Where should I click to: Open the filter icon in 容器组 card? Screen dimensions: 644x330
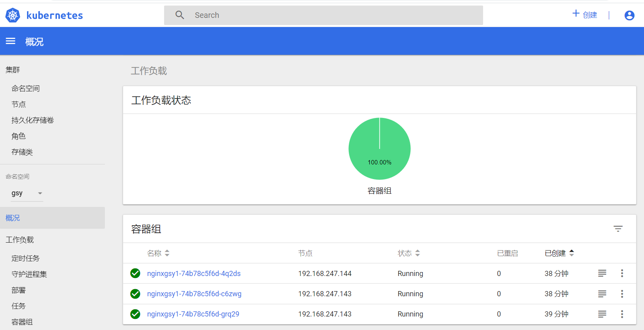pos(618,229)
